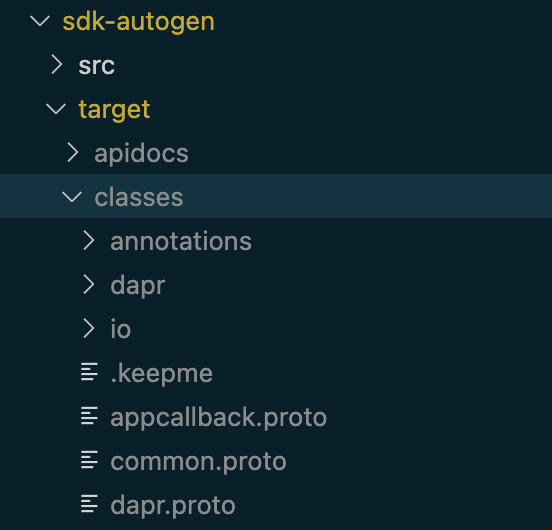Viewport: 552px width, 530px height.
Task: Collapse the sdk-autogen folder chevron
Action: (40, 21)
